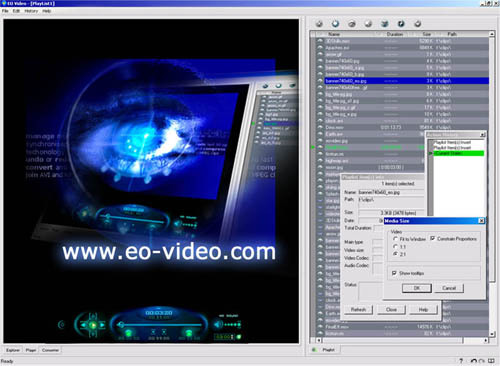
Task: Click the circular icon left of the player navigation pad
Action: (x=61, y=324)
